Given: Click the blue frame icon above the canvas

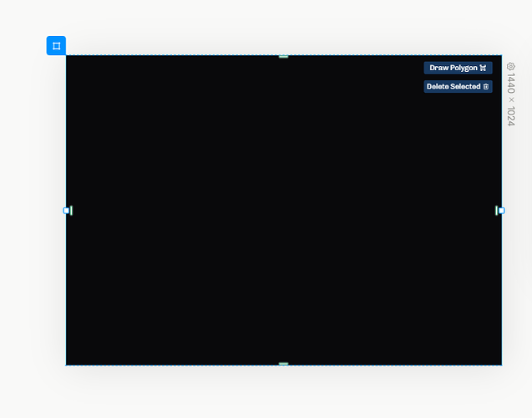Looking at the screenshot, I should 56,46.
